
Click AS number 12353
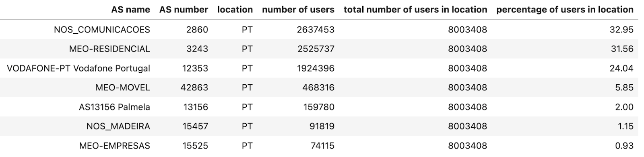click(x=195, y=68)
